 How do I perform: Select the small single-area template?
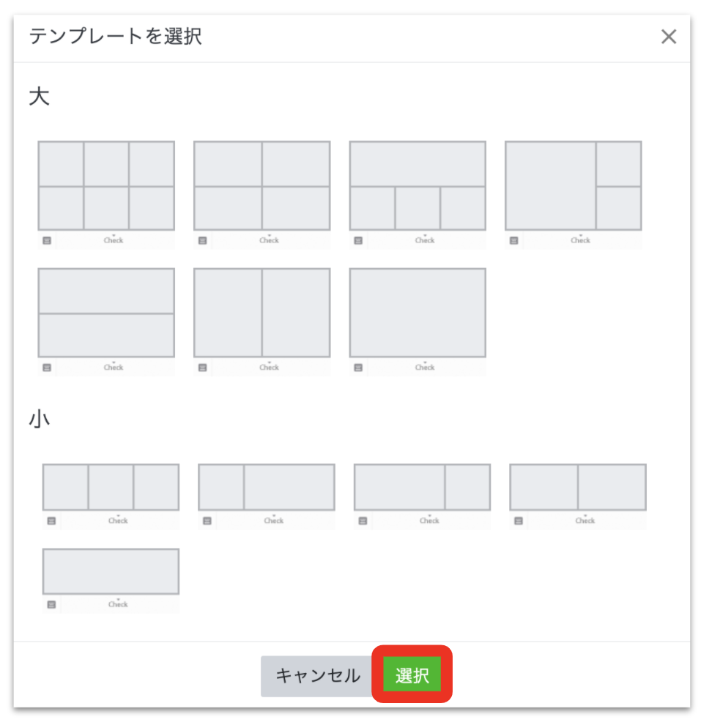tap(111, 571)
